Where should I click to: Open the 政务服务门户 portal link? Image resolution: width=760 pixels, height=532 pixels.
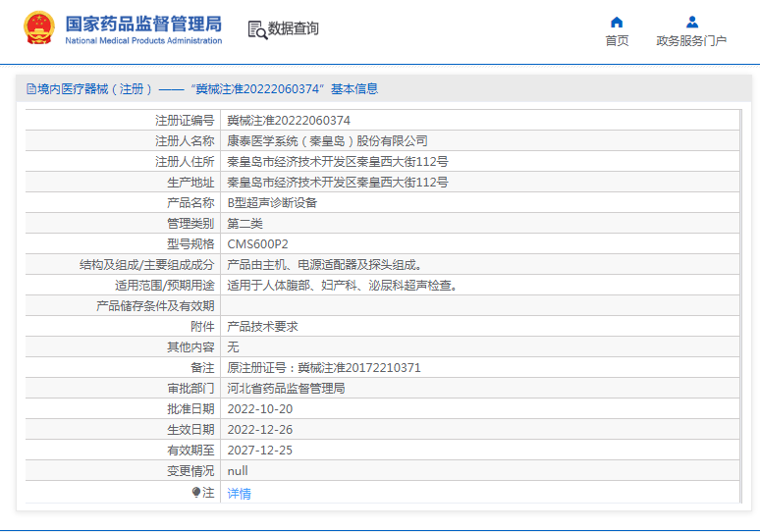pyautogui.click(x=691, y=40)
